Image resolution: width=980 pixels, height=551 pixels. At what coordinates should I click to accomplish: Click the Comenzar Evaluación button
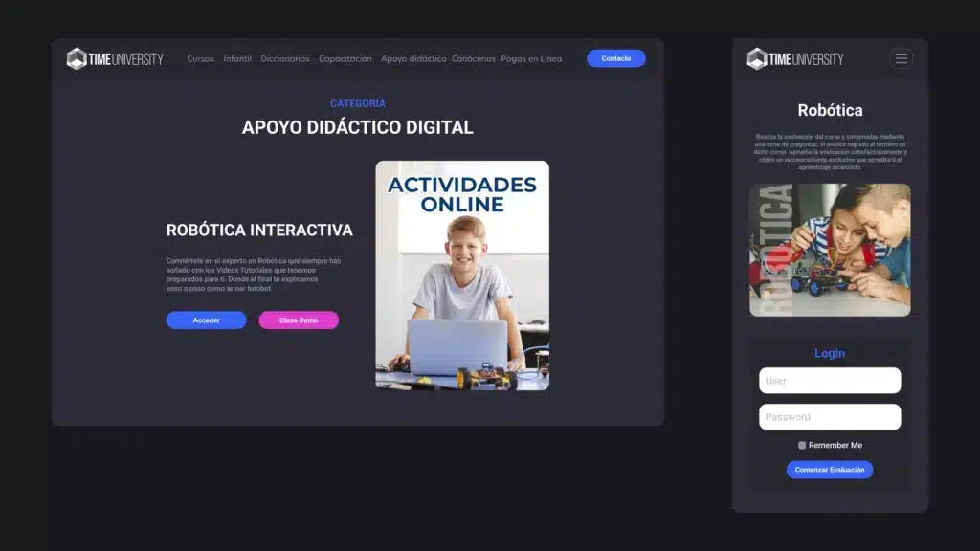click(x=829, y=470)
